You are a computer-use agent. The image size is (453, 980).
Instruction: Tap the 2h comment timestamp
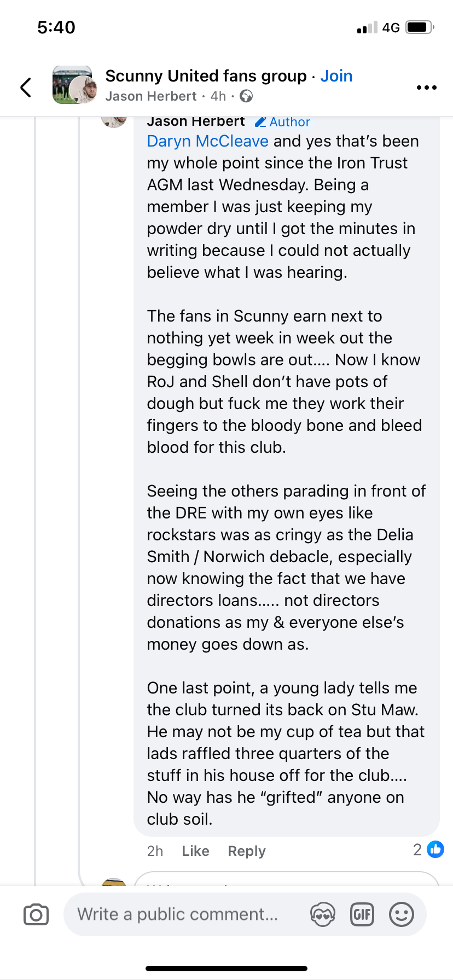pyautogui.click(x=155, y=851)
